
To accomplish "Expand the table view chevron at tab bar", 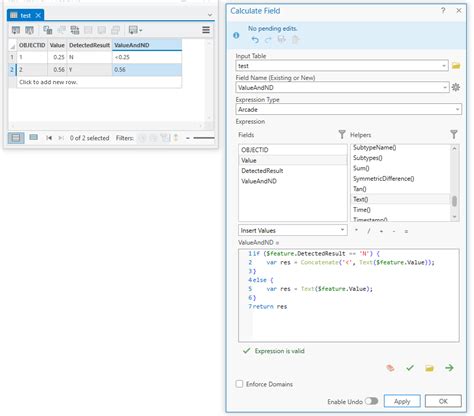I will click(210, 15).
